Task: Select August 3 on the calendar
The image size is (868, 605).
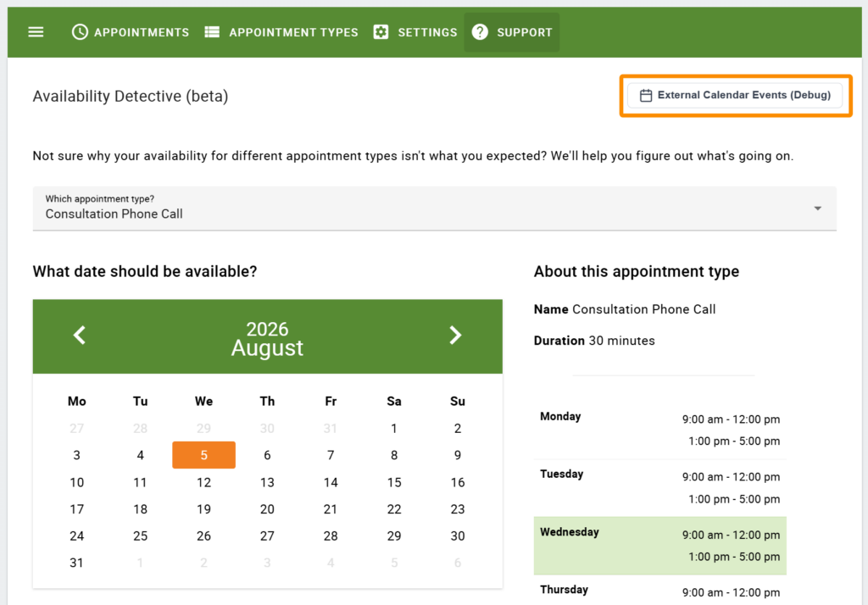Action: pyautogui.click(x=76, y=455)
